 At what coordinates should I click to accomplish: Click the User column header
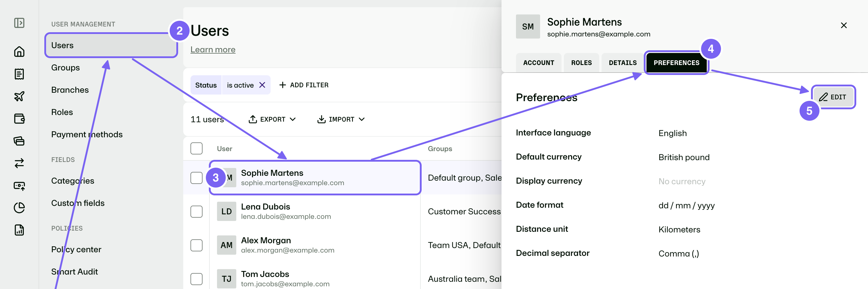pos(225,149)
